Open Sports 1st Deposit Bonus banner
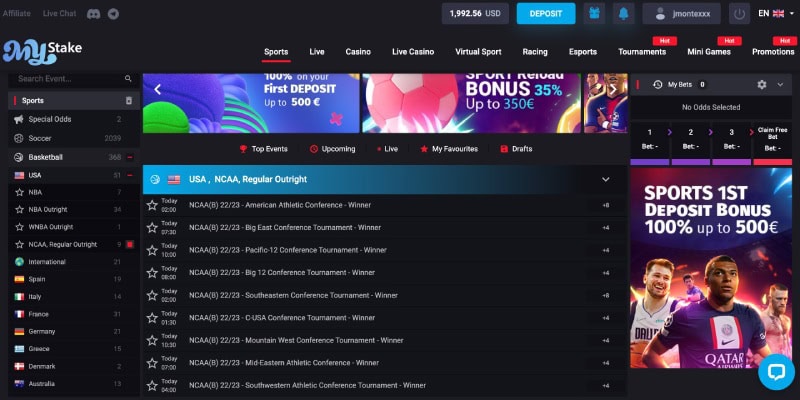 pyautogui.click(x=711, y=268)
